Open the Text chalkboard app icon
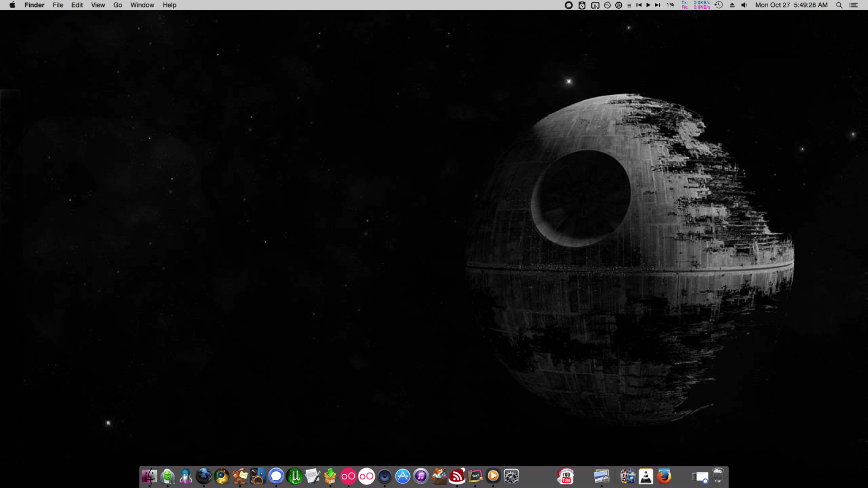 [x=475, y=476]
